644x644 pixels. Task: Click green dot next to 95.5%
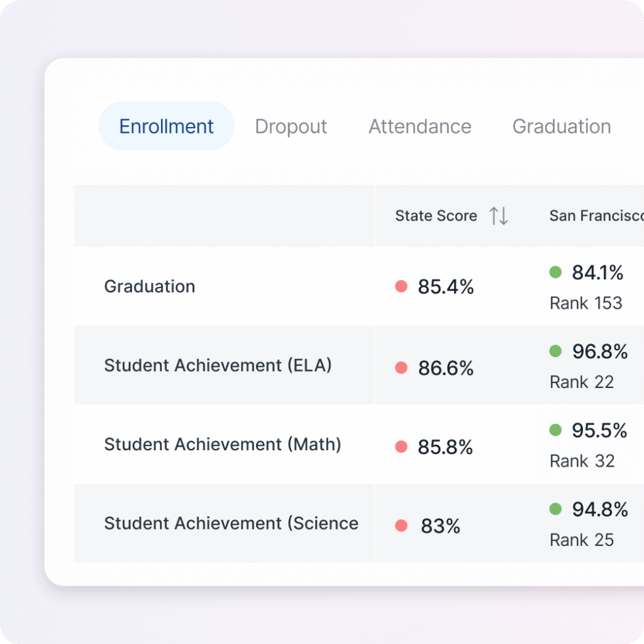555,430
